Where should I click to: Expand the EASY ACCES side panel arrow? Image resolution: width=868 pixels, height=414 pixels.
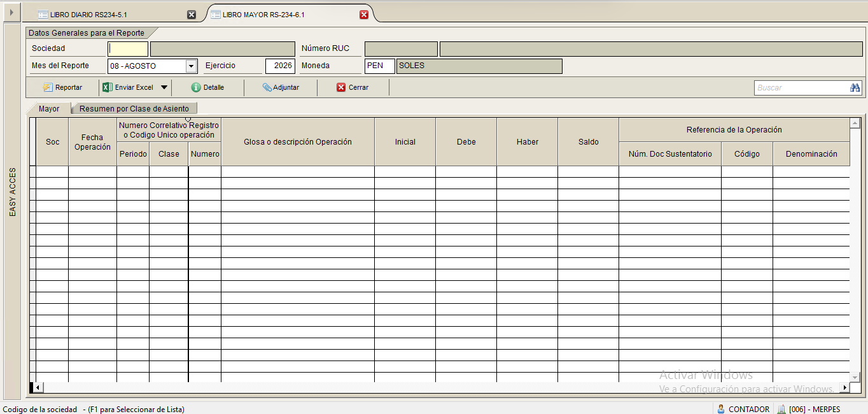point(11,12)
